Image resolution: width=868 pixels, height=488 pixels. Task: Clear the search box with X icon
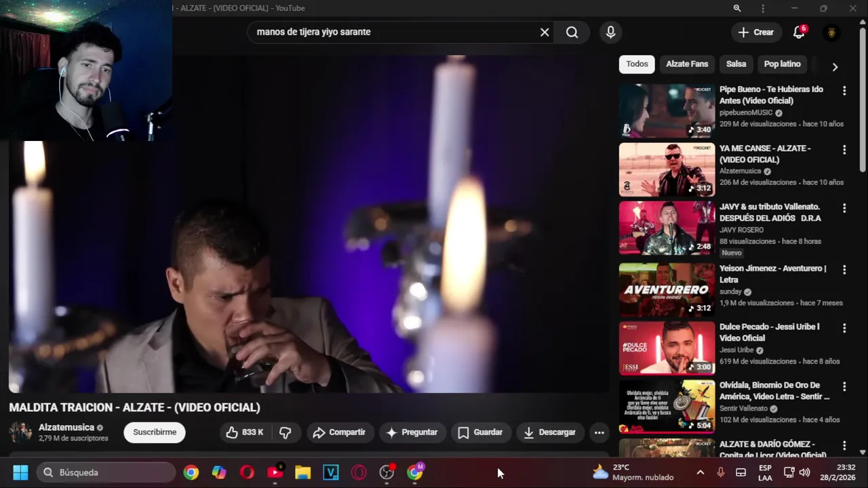(545, 32)
